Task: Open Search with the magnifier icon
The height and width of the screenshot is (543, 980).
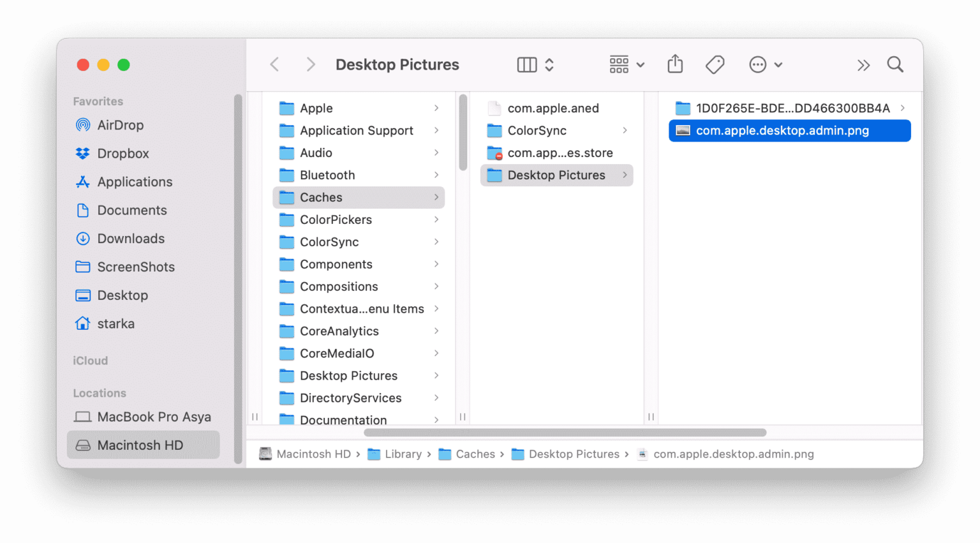Action: (895, 64)
